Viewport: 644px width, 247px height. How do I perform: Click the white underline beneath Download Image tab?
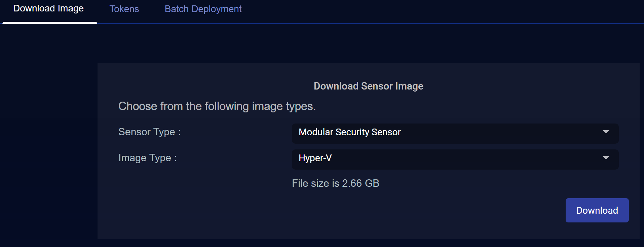click(50, 23)
